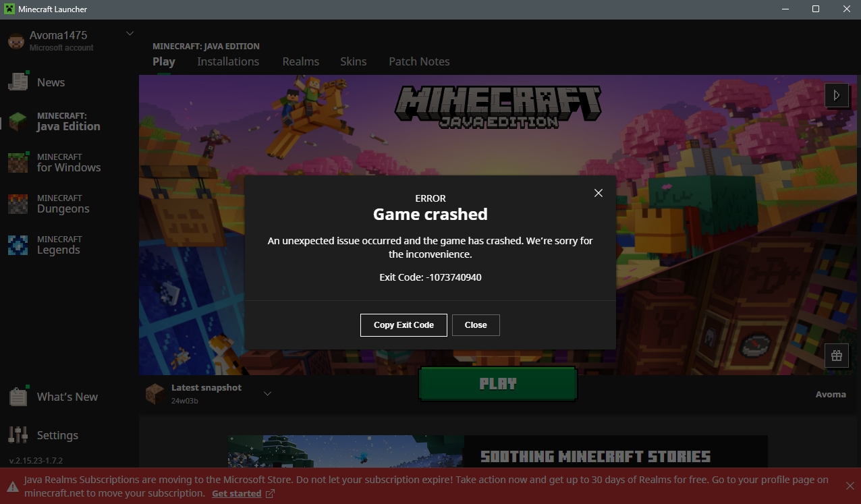Maximize the Minecraft Launcher window
Image resolution: width=861 pixels, height=504 pixels.
816,9
